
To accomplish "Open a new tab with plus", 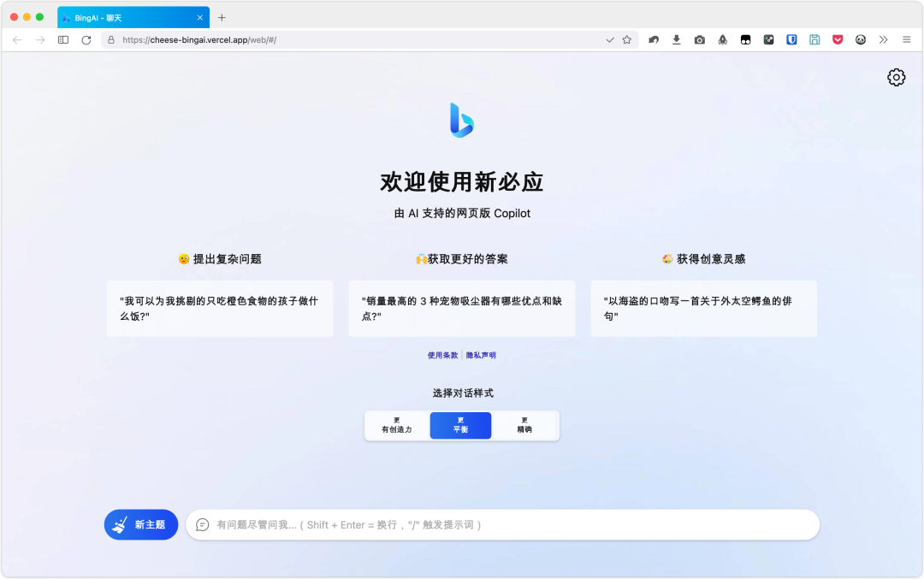I will coord(222,18).
